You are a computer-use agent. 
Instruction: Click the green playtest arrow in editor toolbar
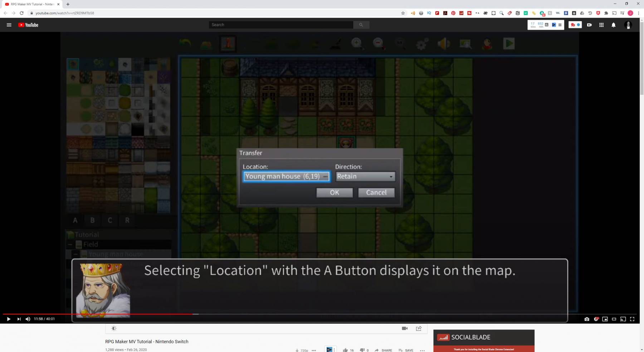[509, 44]
